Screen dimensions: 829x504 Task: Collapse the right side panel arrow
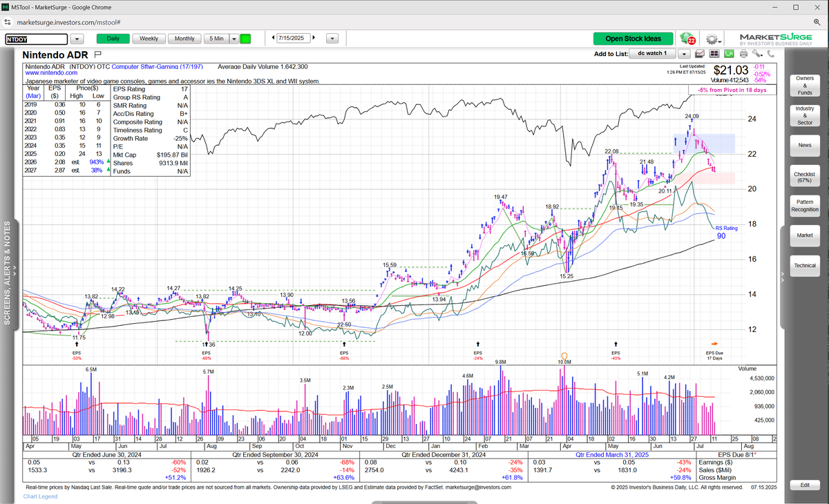tap(783, 275)
